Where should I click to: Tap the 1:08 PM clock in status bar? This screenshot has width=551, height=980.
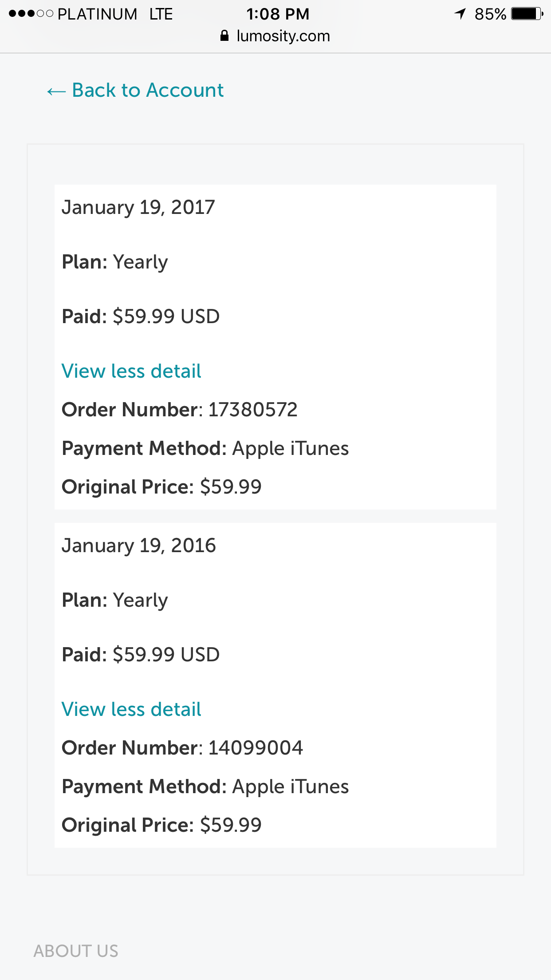[278, 14]
